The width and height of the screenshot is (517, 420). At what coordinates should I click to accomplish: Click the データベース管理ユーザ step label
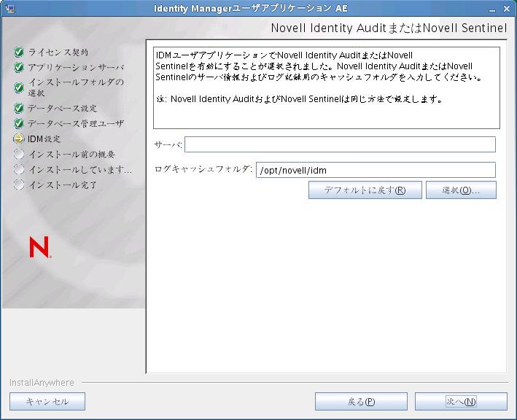pyautogui.click(x=76, y=124)
